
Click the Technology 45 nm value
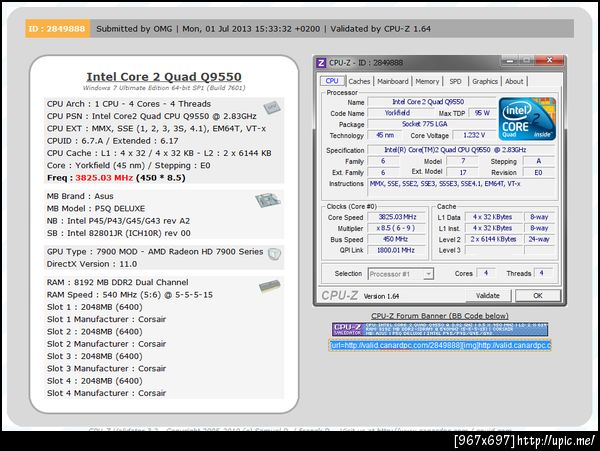tap(385, 135)
